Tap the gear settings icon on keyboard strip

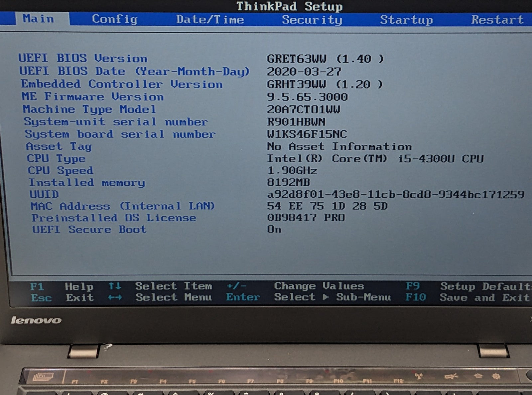(496, 376)
